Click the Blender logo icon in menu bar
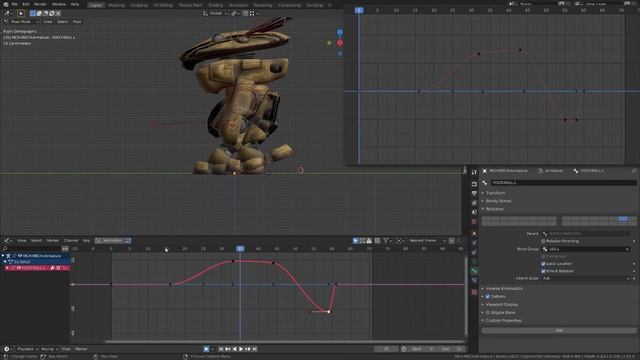 tap(5, 4)
